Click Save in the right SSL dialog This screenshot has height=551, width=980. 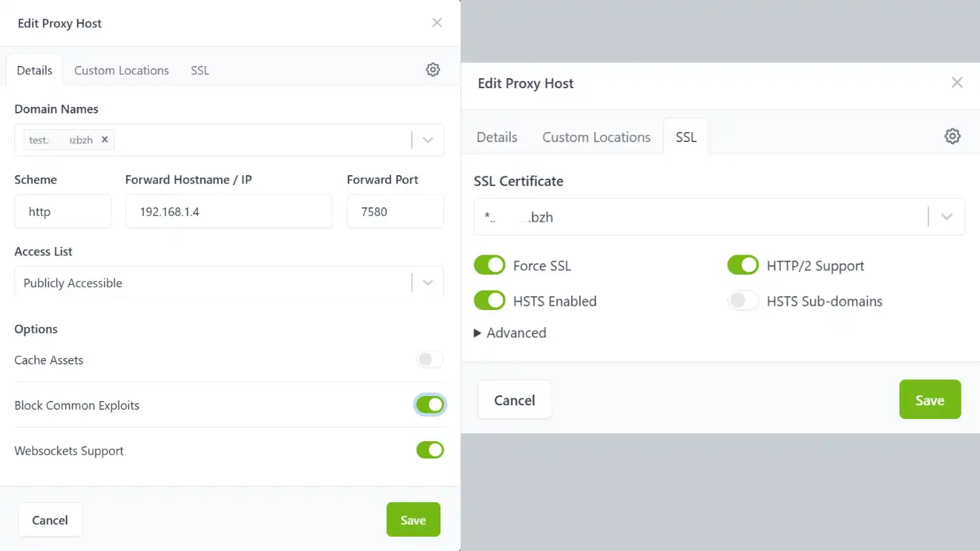coord(929,400)
